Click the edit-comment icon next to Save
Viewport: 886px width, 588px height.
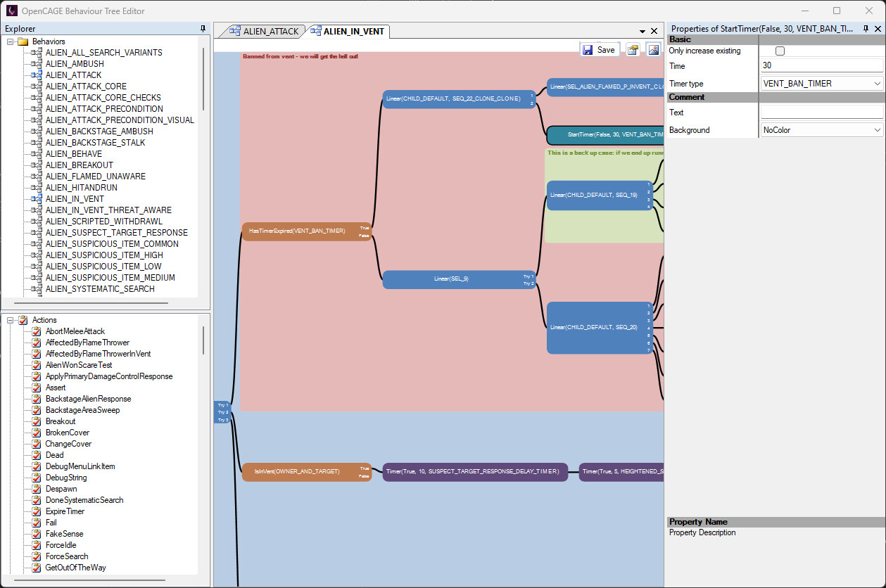click(633, 49)
